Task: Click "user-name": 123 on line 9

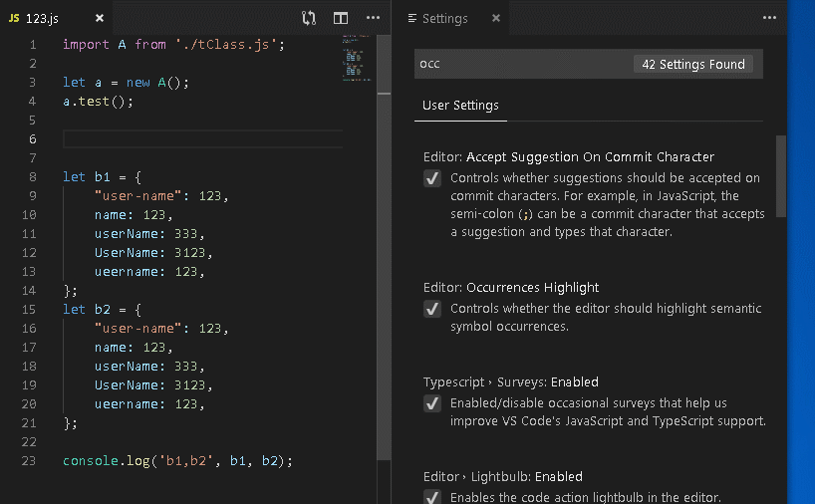Action: point(161,196)
